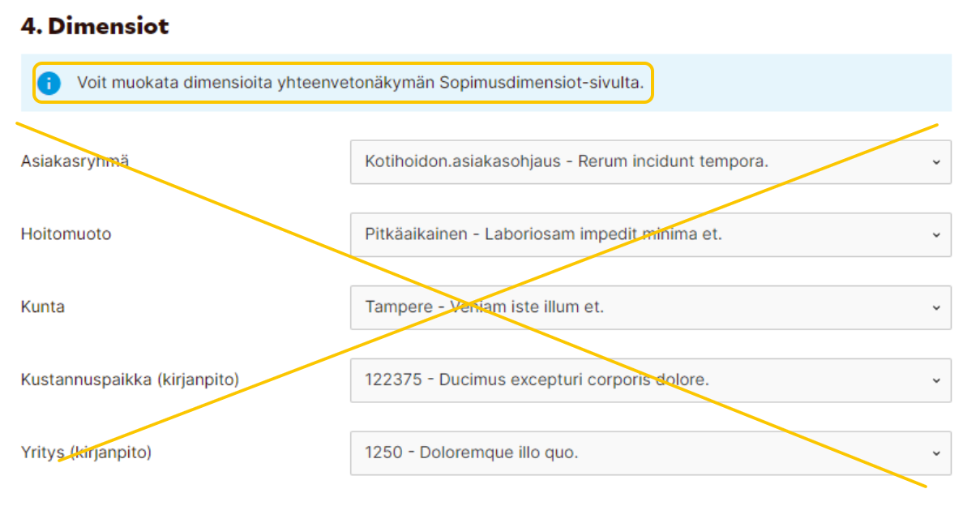This screenshot has width=980, height=519.
Task: Click the chevron arrow of the Yritys field
Action: [936, 453]
